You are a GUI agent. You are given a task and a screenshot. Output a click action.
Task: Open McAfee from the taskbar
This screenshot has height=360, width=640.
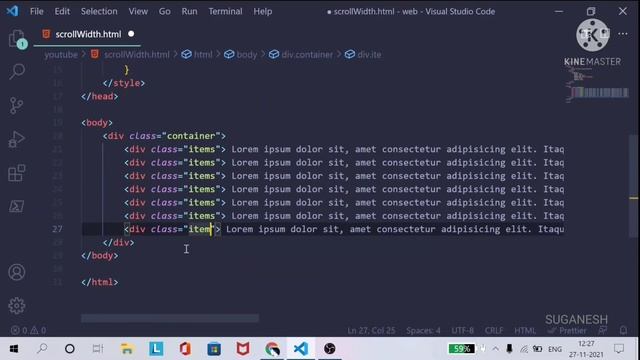[243, 349]
